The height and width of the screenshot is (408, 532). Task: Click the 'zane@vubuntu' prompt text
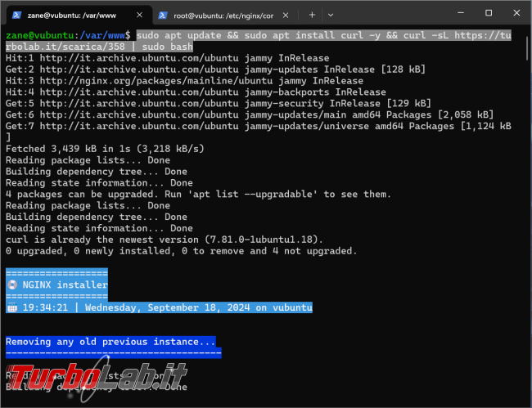click(x=40, y=35)
